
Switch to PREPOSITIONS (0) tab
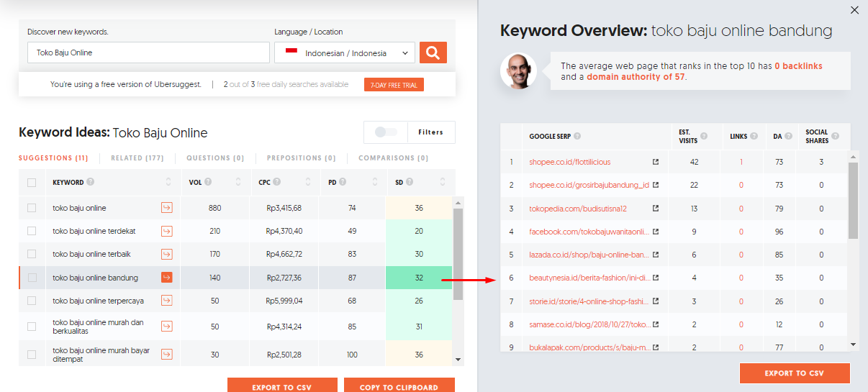[x=302, y=158]
